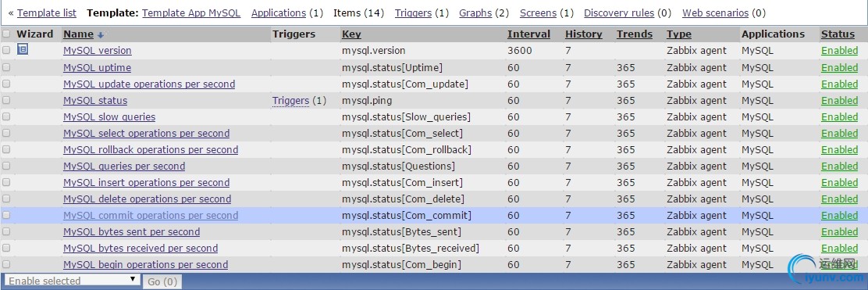Open Triggers link in MySQL status row
868x290 pixels.
290,101
